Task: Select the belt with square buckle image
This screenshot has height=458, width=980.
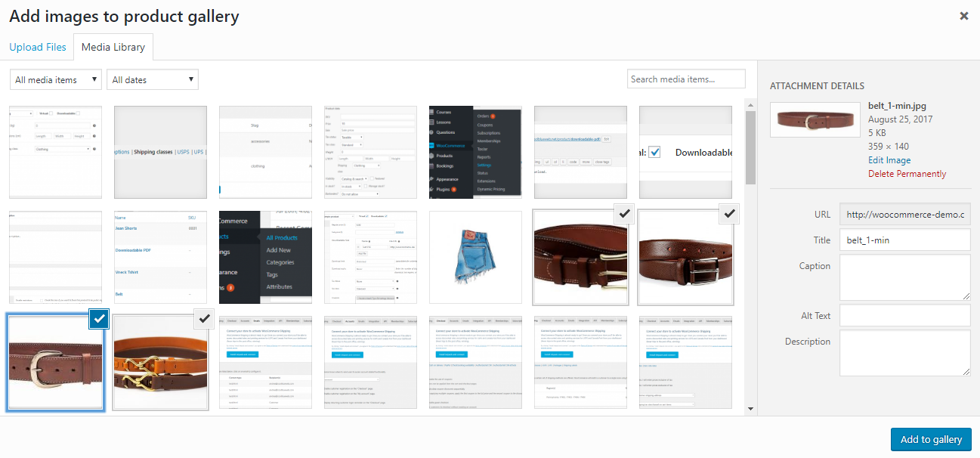Action: tap(685, 258)
